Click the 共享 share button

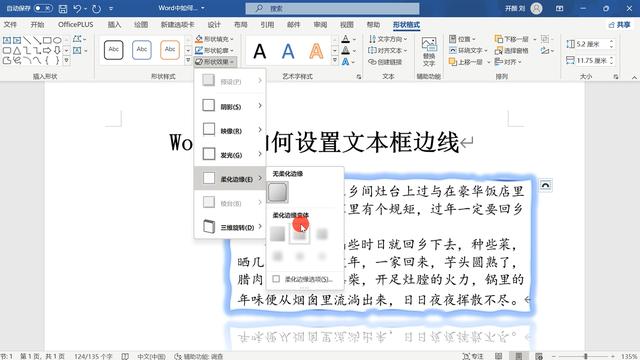619,25
